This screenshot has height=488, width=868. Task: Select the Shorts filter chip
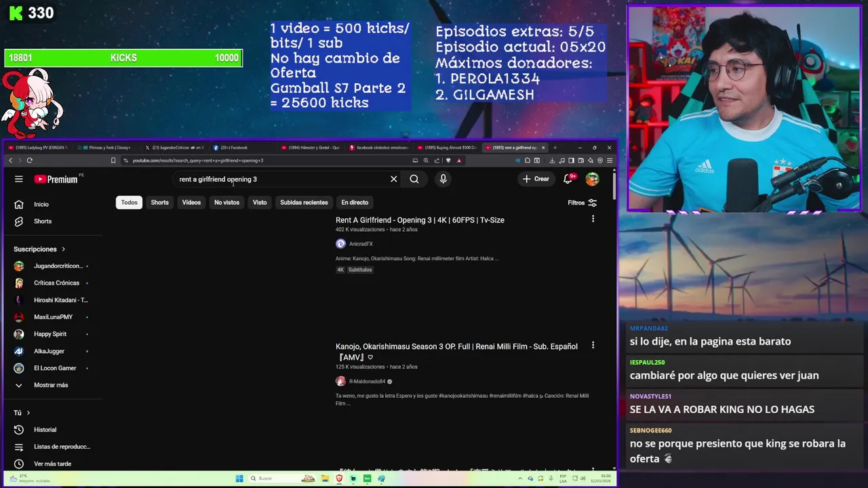pos(159,202)
